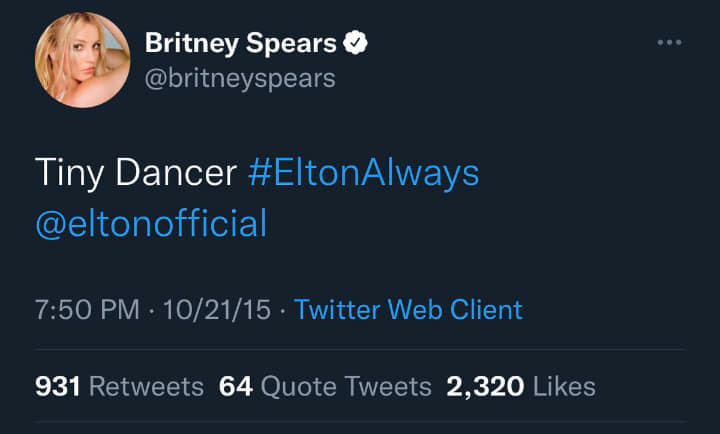Open the #EltonAlways hashtag

(x=362, y=173)
